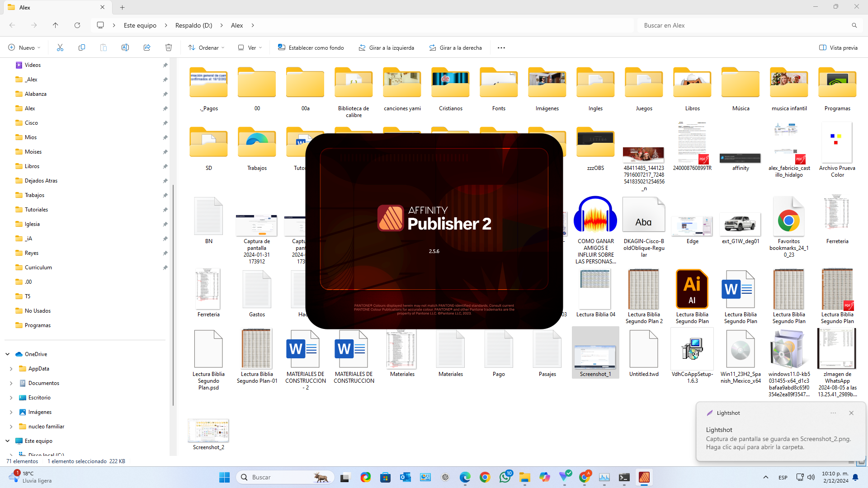The width and height of the screenshot is (868, 488).
Task: Select the ext_G1W_deg01 truck image
Action: coord(741,224)
